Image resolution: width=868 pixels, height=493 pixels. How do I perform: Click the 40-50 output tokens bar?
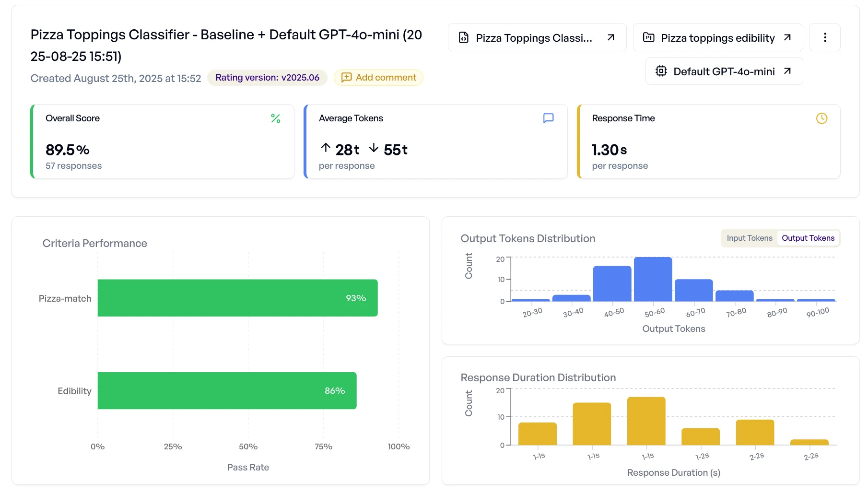coord(612,283)
